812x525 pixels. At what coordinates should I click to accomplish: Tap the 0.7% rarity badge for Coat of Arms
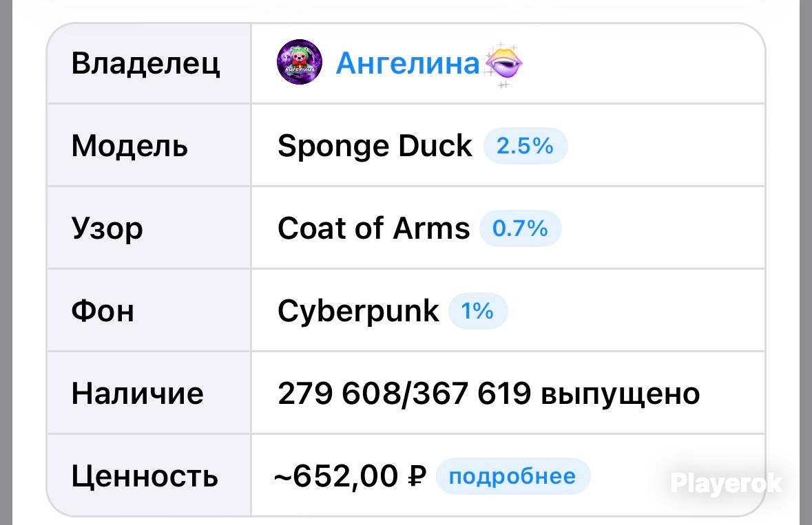coord(520,228)
